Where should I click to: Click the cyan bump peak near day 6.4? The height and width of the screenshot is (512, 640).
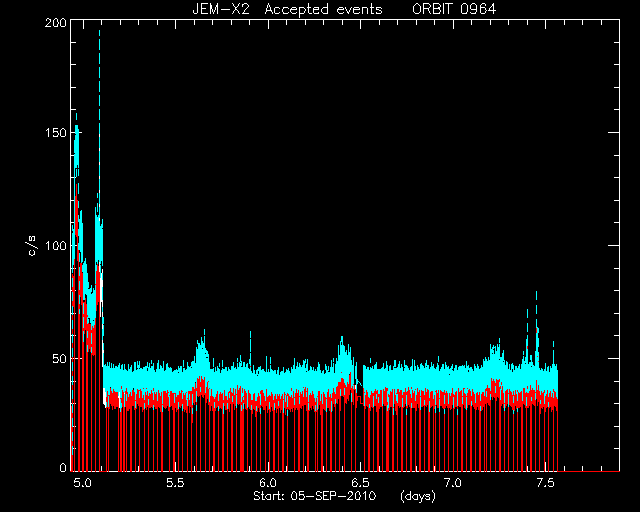tap(342, 338)
